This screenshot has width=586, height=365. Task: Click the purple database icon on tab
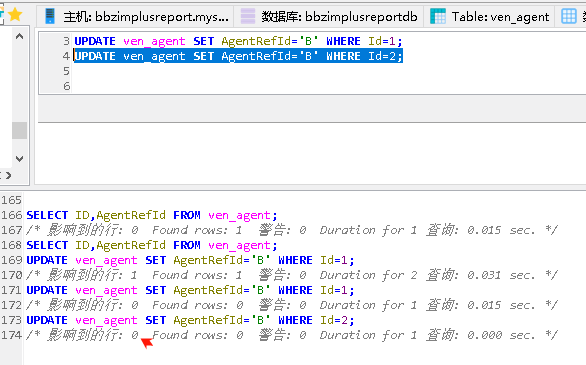(248, 16)
